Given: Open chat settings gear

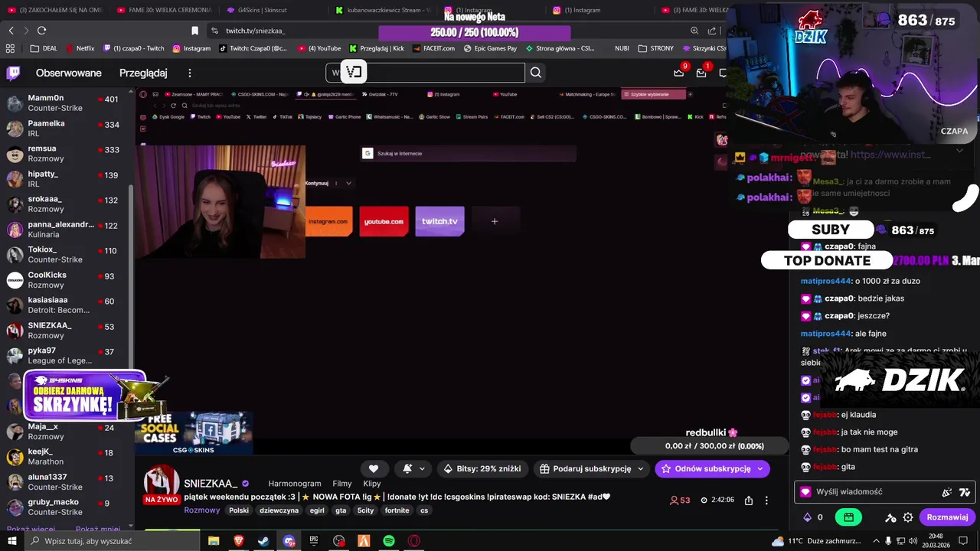Looking at the screenshot, I should (x=908, y=517).
